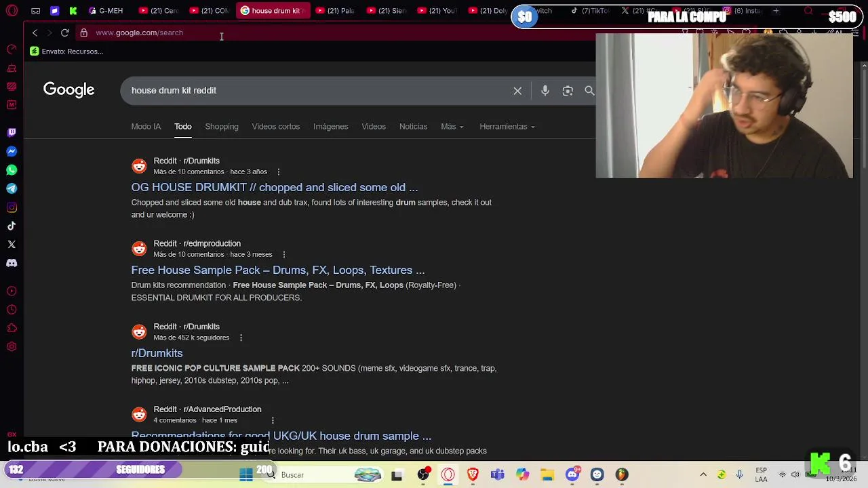
Task: Open more options for OG HOUSE DRUMKIT result
Action: [x=278, y=172]
